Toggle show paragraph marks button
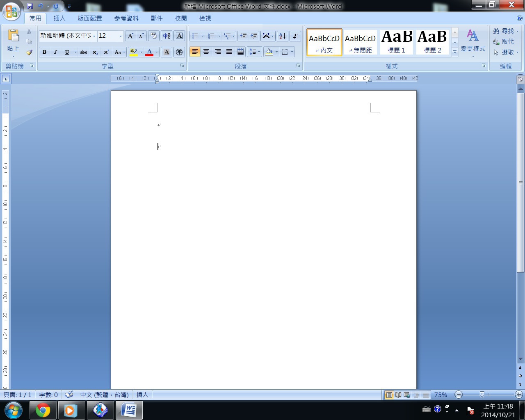 point(295,36)
